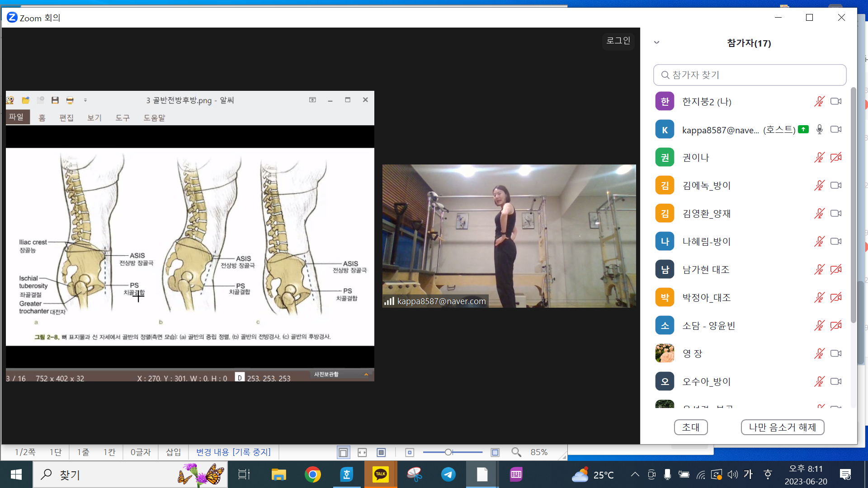Click the participant search field
The height and width of the screenshot is (488, 868).
click(750, 75)
